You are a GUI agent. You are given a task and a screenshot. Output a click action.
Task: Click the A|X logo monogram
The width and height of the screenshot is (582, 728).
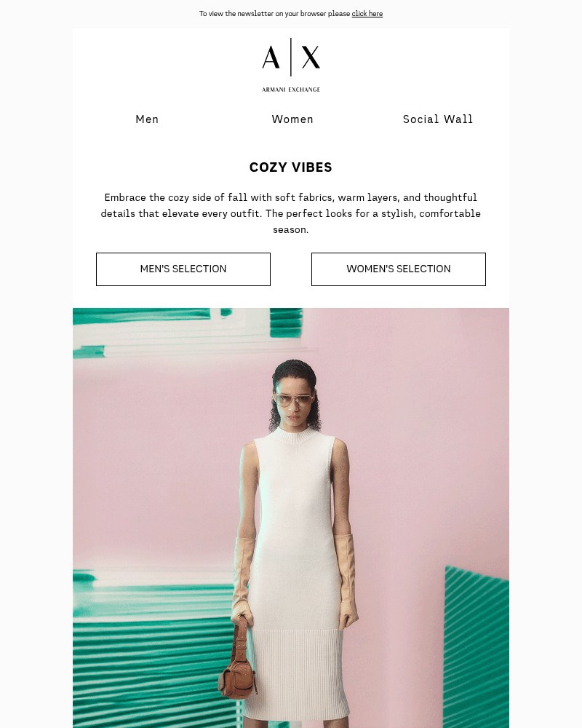(x=291, y=57)
